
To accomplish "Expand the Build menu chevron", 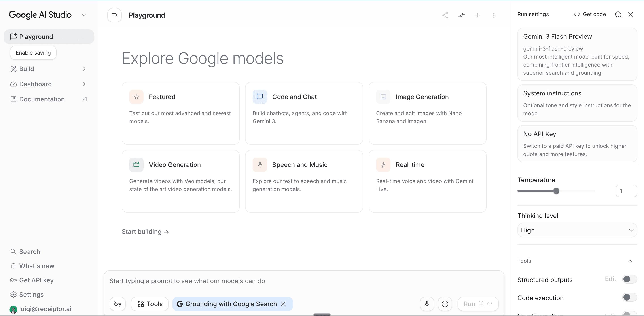I will (x=84, y=69).
